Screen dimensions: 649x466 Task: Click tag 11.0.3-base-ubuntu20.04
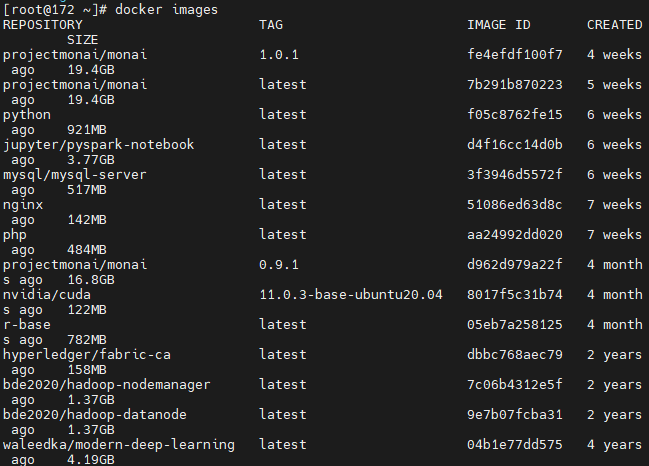tap(351, 295)
